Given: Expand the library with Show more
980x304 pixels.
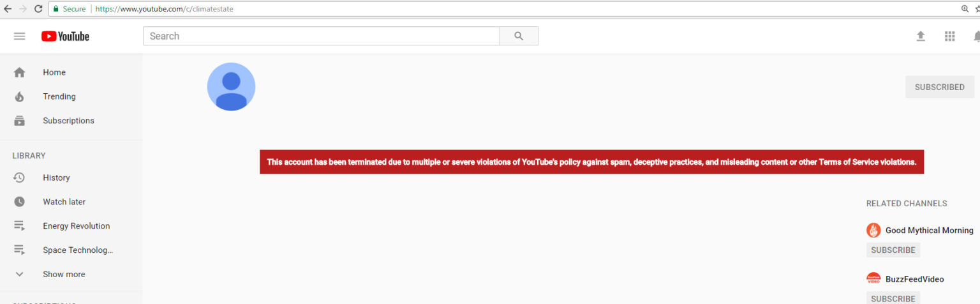Looking at the screenshot, I should tap(63, 274).
